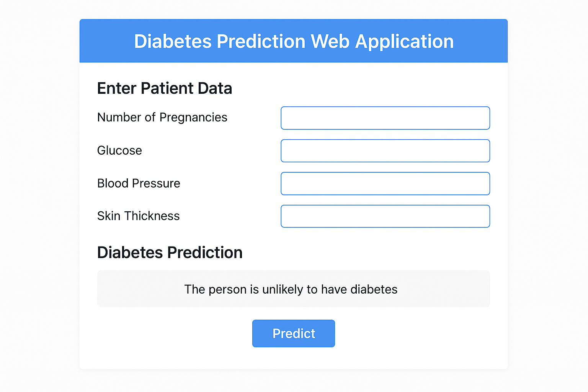Click the 'Diabetes Prediction Web Application' header
588x392 pixels.
click(293, 41)
